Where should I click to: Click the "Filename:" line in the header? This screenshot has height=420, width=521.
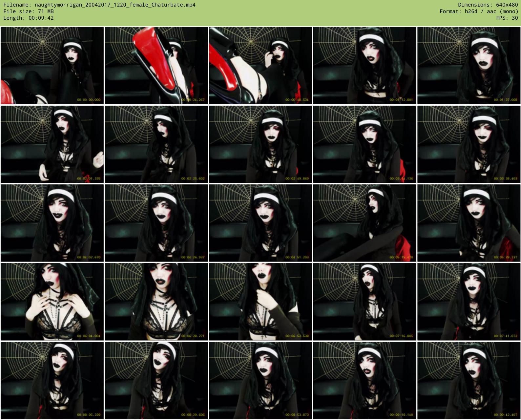click(x=99, y=5)
